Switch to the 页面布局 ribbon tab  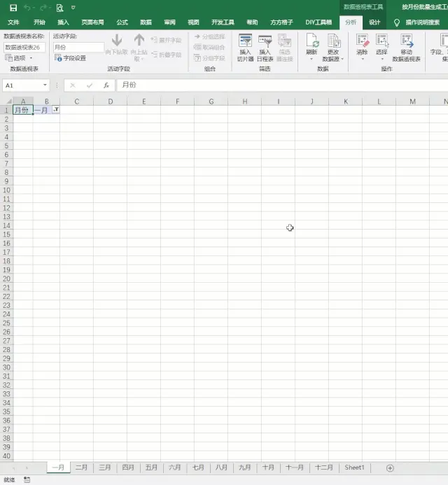[92, 22]
